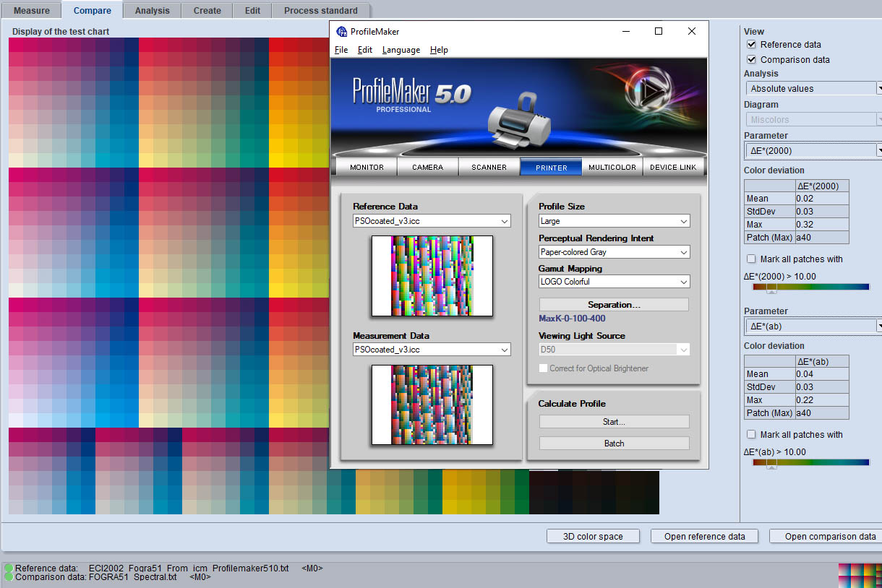Click the green Comparison data status indicator

tap(9, 577)
